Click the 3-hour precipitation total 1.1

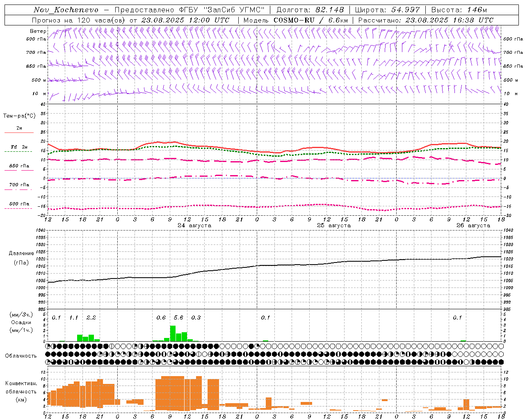(73, 317)
